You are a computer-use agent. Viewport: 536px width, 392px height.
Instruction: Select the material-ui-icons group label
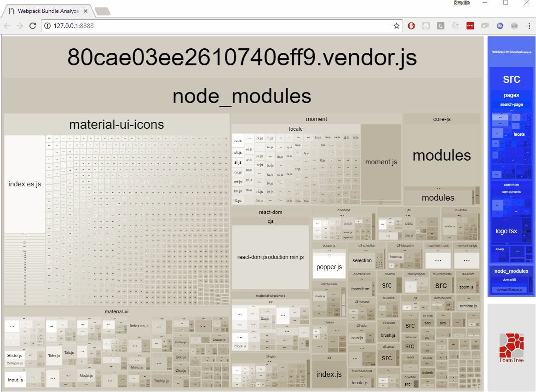(116, 125)
